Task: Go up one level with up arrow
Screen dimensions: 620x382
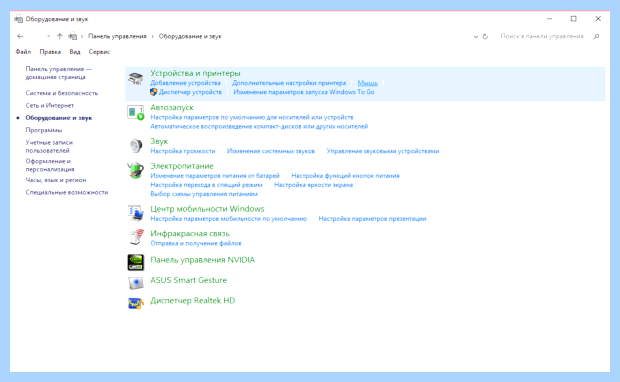Action: click(59, 36)
